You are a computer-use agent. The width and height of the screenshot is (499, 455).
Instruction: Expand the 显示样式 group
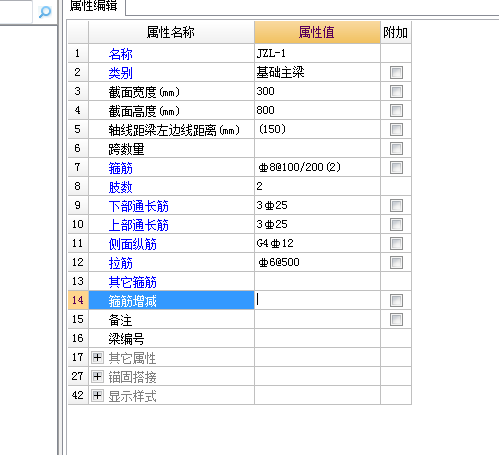click(x=97, y=396)
